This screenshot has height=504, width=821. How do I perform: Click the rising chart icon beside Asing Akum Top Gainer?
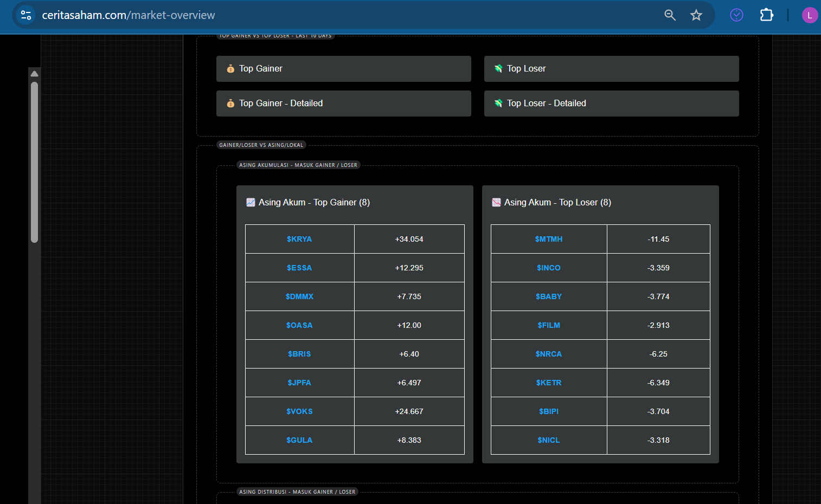251,202
